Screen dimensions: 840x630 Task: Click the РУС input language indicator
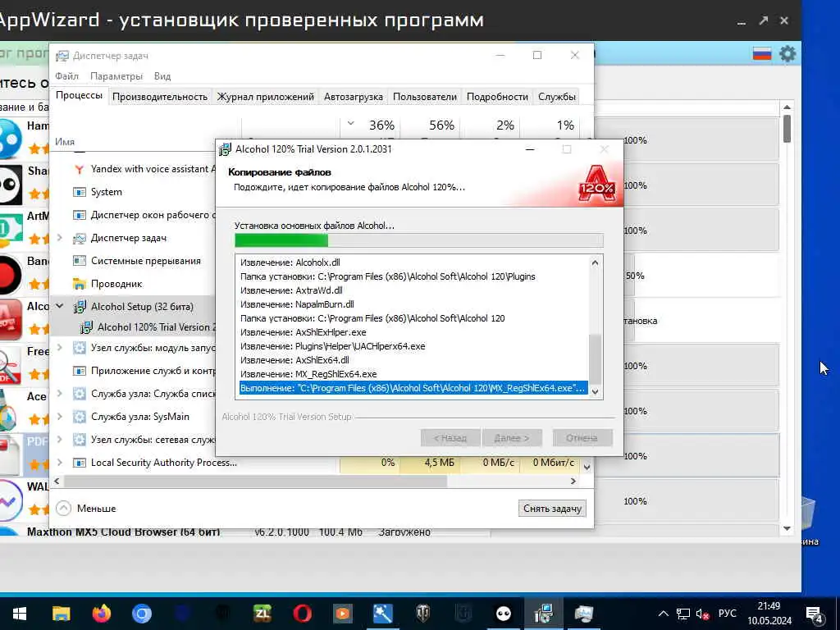(x=727, y=614)
